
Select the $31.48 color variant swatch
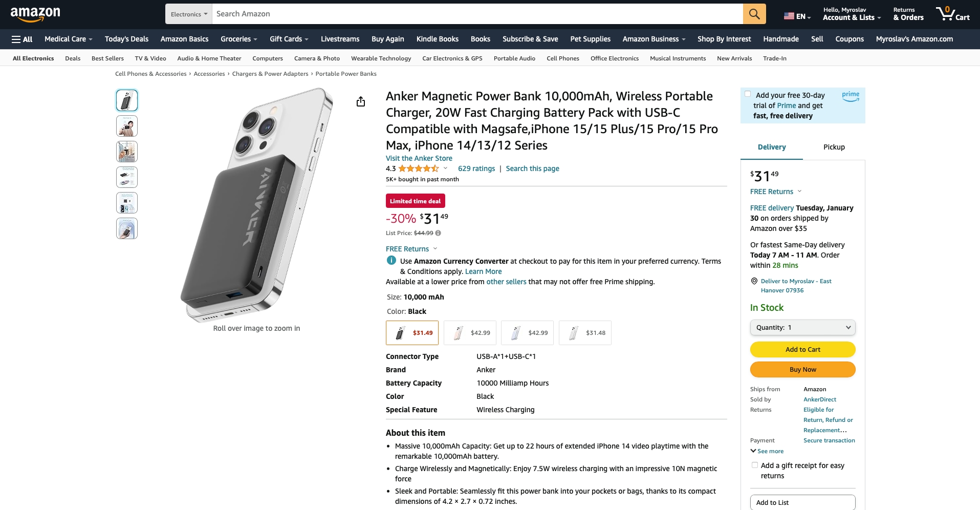pyautogui.click(x=585, y=333)
